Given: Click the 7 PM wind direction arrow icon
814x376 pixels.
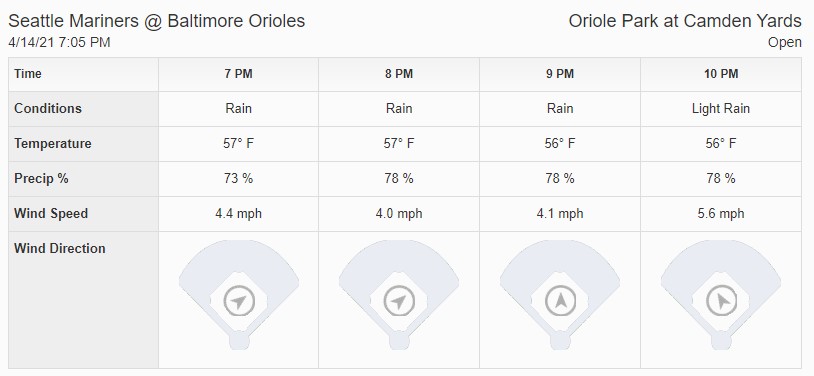Looking at the screenshot, I should 239,301.
